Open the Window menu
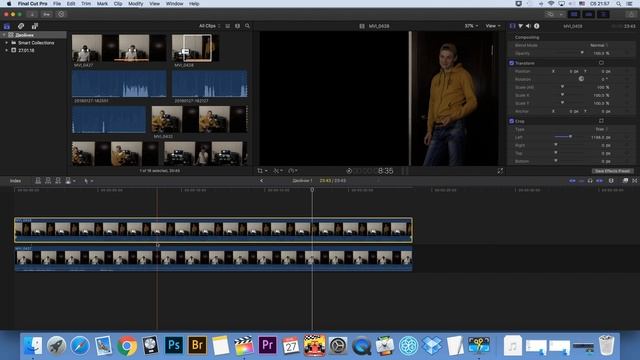The height and width of the screenshot is (360, 640). point(174,4)
